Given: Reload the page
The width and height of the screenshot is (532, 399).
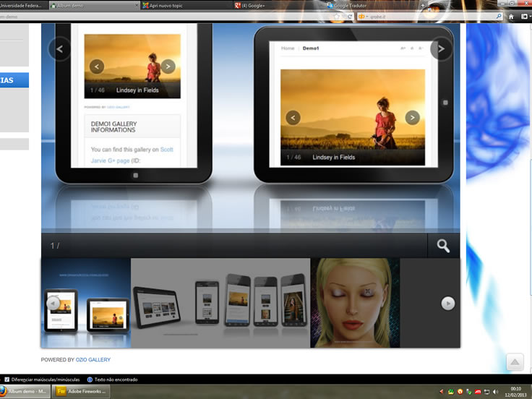Looking at the screenshot, I should coord(349,17).
